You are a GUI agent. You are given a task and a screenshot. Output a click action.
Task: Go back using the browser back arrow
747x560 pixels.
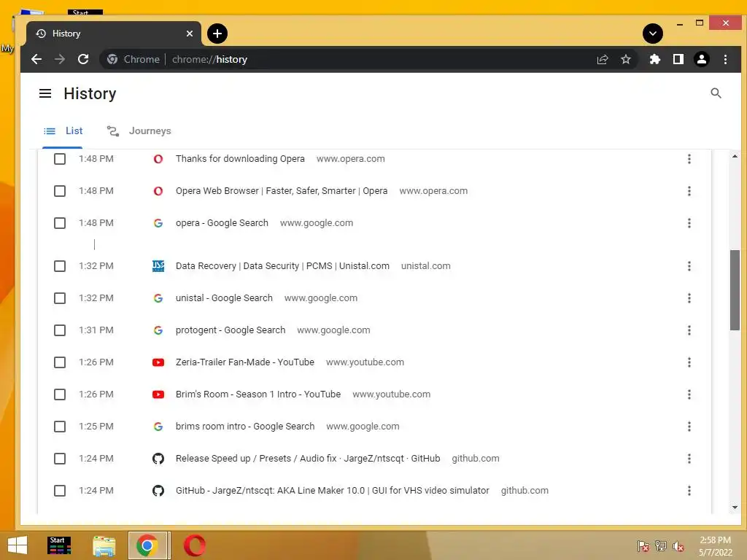click(x=36, y=59)
